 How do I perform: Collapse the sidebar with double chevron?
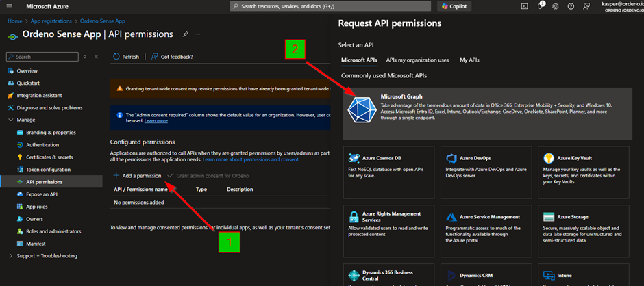[x=96, y=57]
